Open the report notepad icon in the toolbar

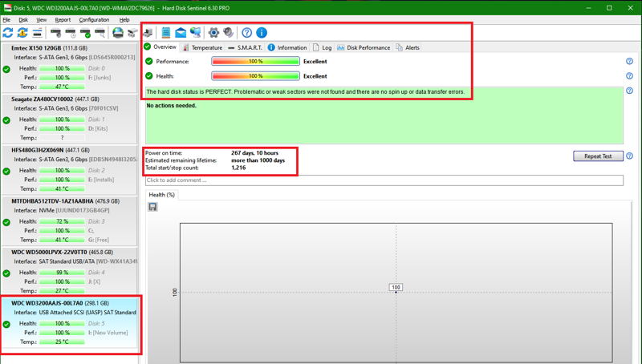166,33
